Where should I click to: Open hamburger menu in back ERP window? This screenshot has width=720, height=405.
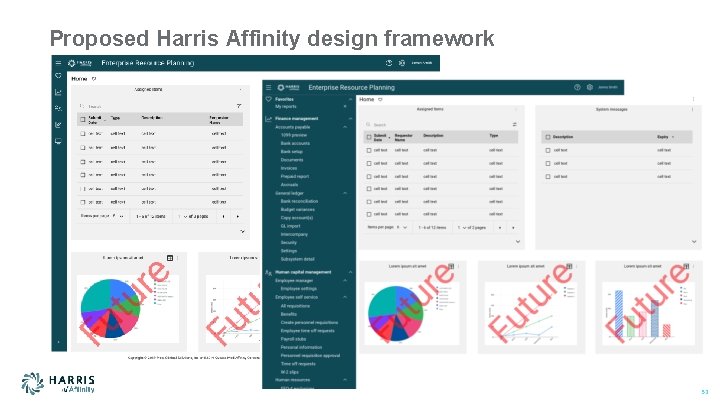pyautogui.click(x=58, y=63)
